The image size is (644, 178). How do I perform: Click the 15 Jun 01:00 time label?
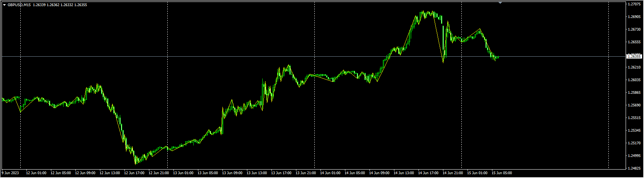point(477,173)
